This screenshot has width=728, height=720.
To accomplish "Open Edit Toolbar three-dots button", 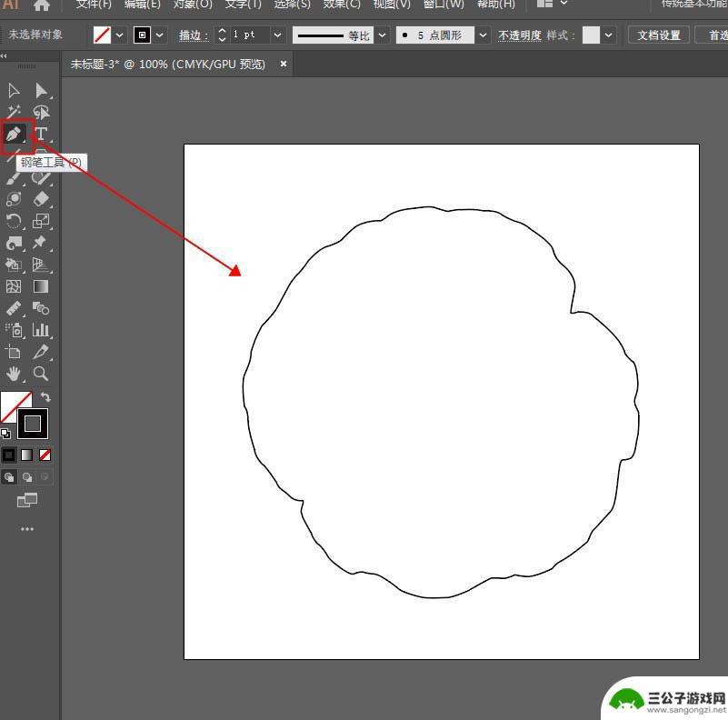I will [27, 529].
